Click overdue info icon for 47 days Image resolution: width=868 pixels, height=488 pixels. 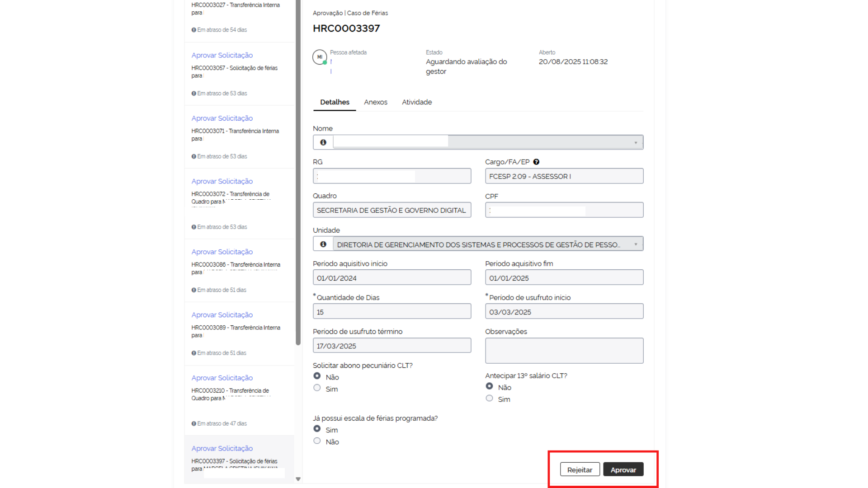[193, 424]
